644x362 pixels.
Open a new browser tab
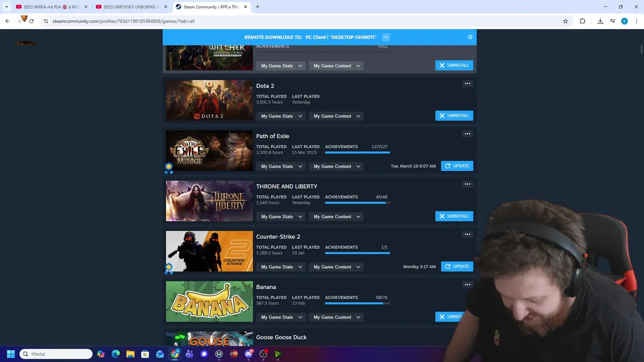point(258,7)
